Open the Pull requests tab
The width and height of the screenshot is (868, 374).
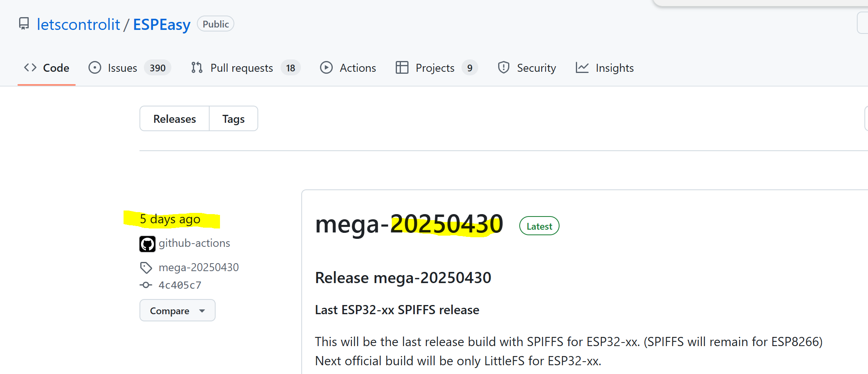pyautogui.click(x=245, y=68)
